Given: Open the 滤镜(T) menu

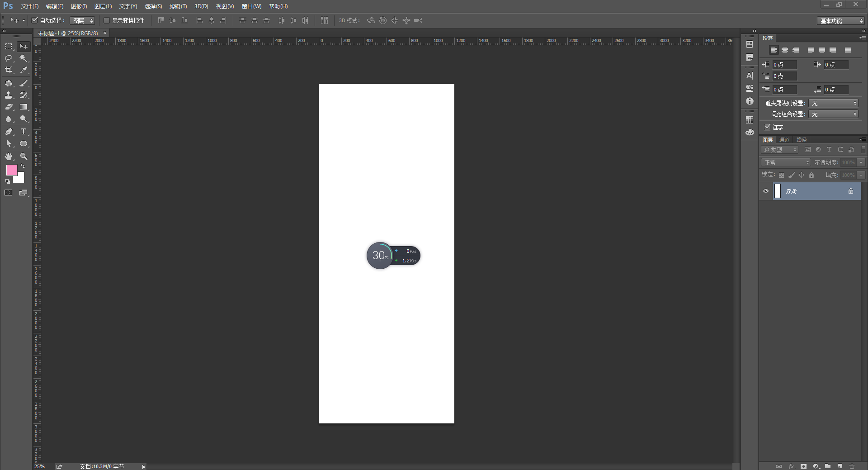Looking at the screenshot, I should click(x=178, y=6).
